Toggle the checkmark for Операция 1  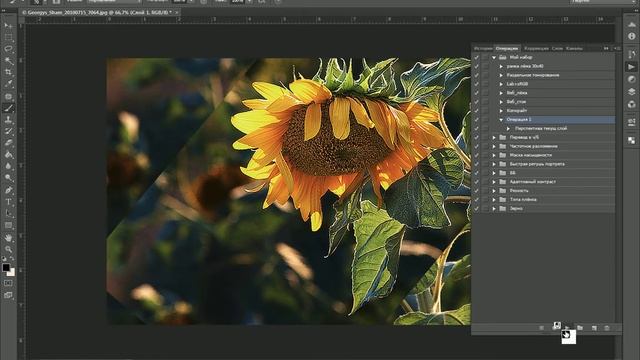476,120
